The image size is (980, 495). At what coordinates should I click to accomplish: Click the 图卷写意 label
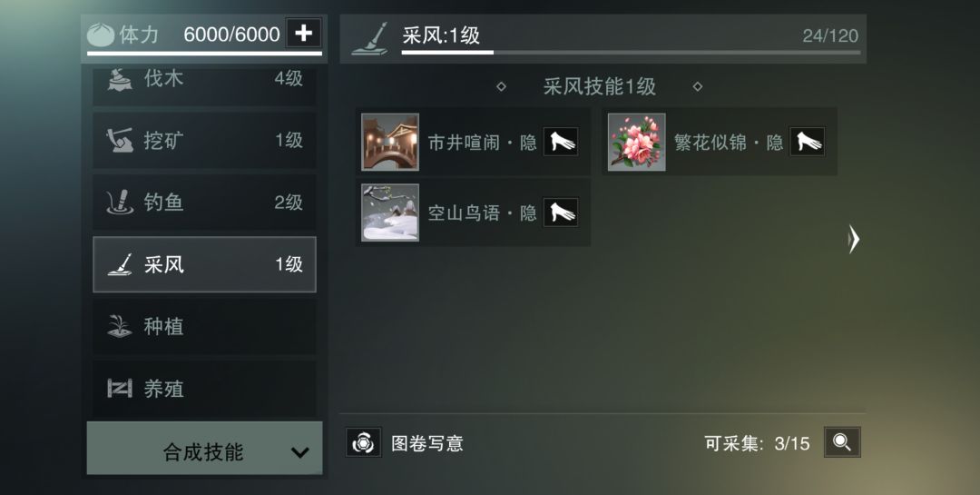426,443
